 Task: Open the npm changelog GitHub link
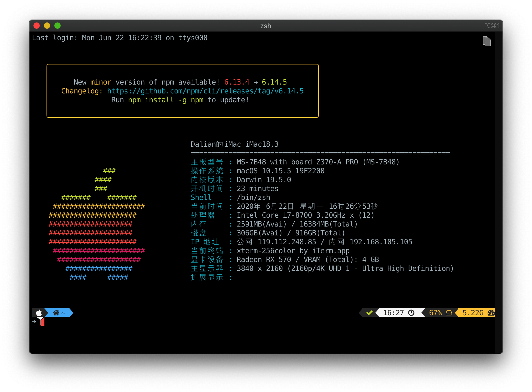point(205,91)
